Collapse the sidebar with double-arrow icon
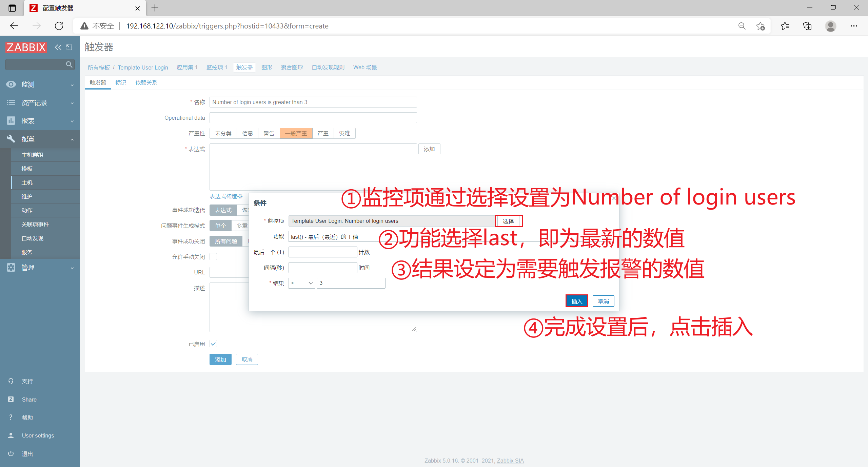 click(58, 47)
